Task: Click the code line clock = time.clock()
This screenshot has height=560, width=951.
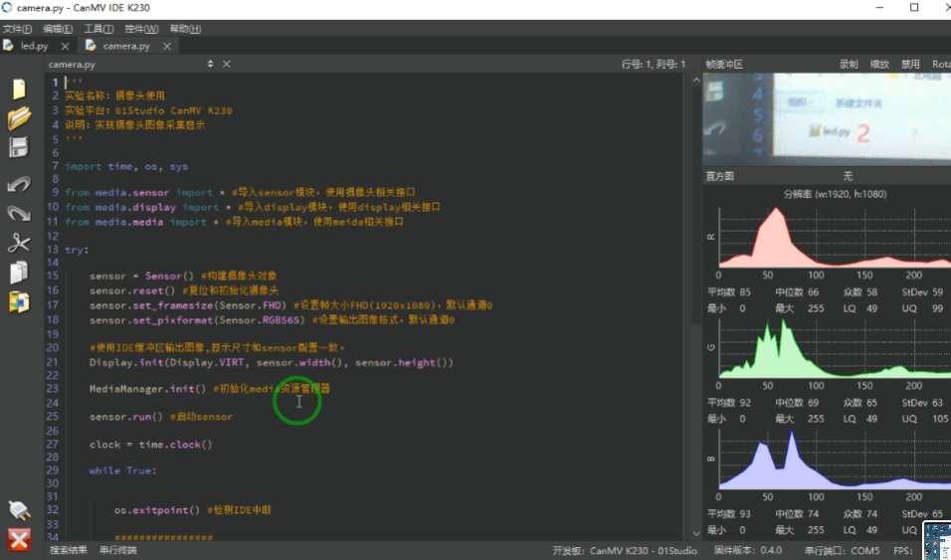Action: 151,445
